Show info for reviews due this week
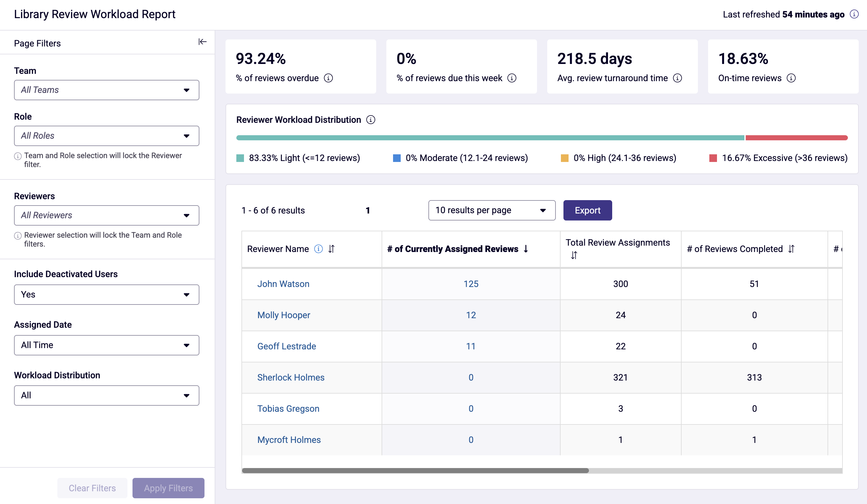867x504 pixels. tap(512, 78)
